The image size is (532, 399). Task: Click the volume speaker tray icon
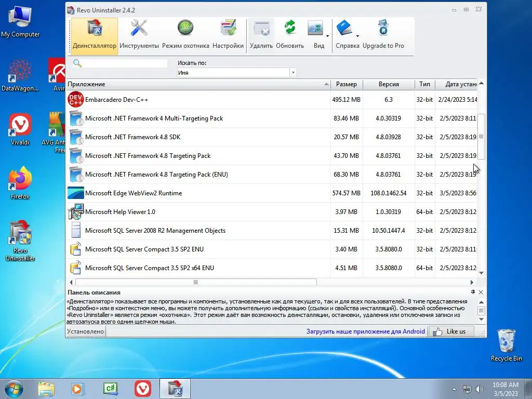[x=480, y=389]
